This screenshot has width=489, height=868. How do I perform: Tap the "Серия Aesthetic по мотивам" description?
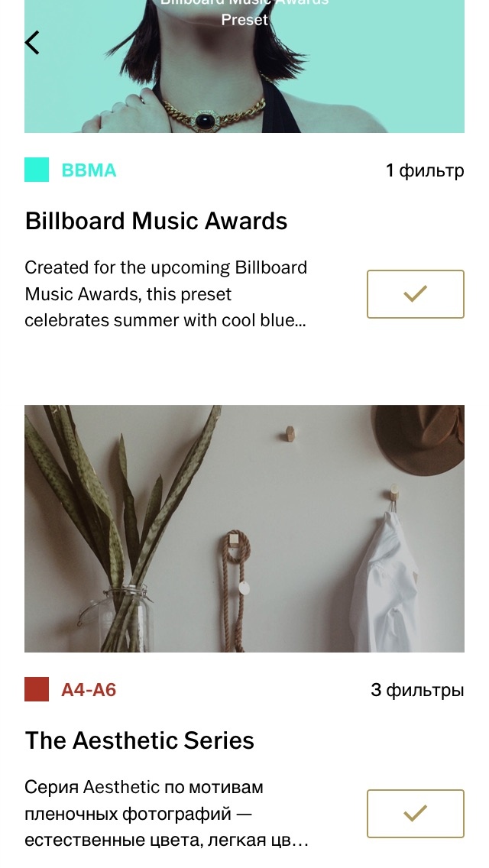click(144, 787)
